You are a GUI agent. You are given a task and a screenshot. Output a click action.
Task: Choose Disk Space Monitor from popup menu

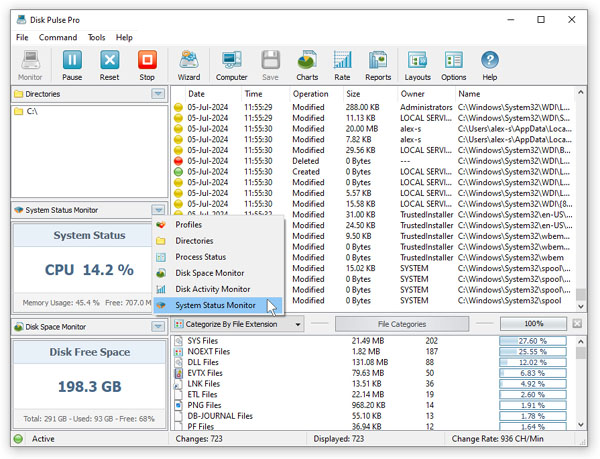218,273
